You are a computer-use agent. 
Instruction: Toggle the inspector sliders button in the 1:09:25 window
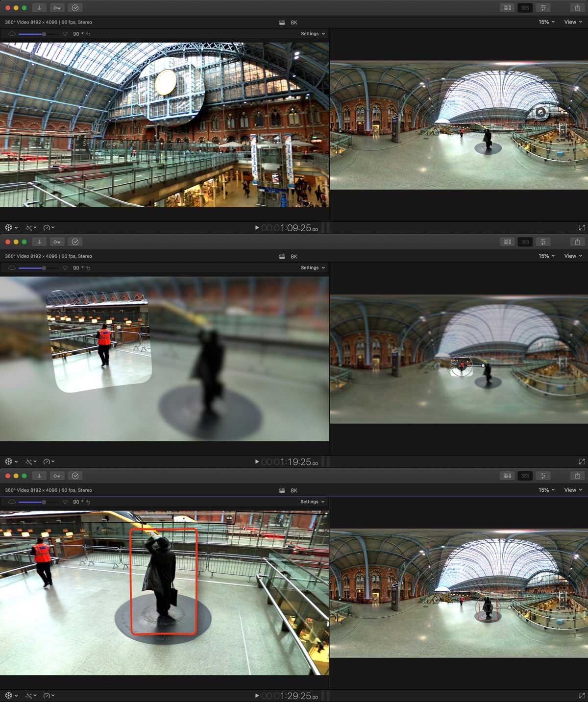543,8
